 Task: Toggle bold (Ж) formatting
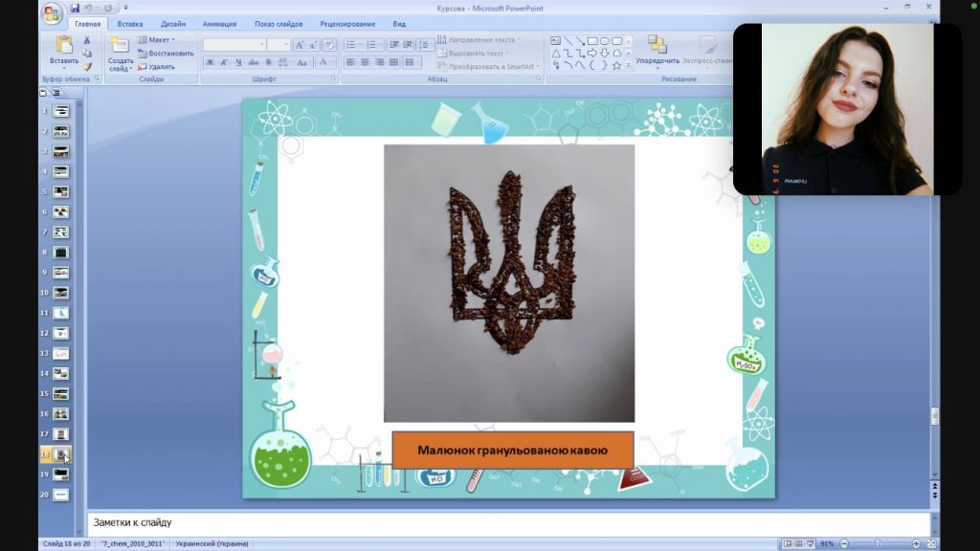click(x=211, y=63)
